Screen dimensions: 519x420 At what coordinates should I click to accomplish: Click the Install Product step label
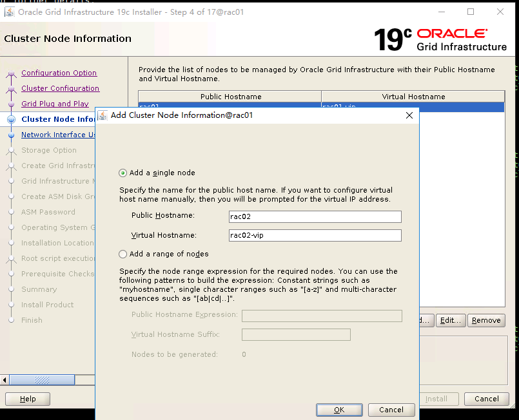point(47,305)
